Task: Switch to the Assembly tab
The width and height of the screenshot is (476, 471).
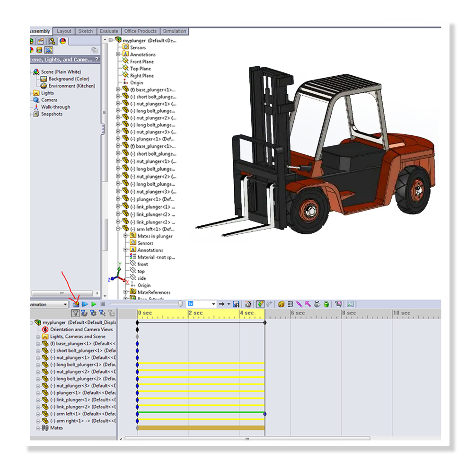Action: point(41,31)
